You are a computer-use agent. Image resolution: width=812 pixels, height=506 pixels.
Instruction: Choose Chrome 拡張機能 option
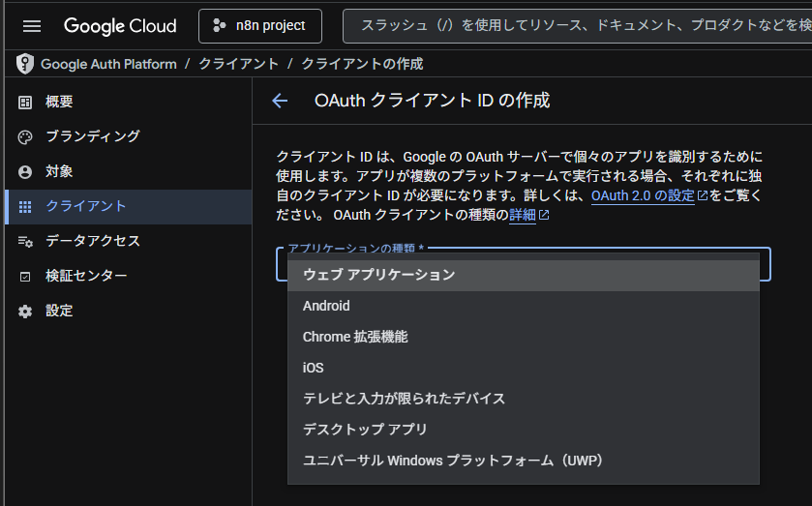(355, 337)
